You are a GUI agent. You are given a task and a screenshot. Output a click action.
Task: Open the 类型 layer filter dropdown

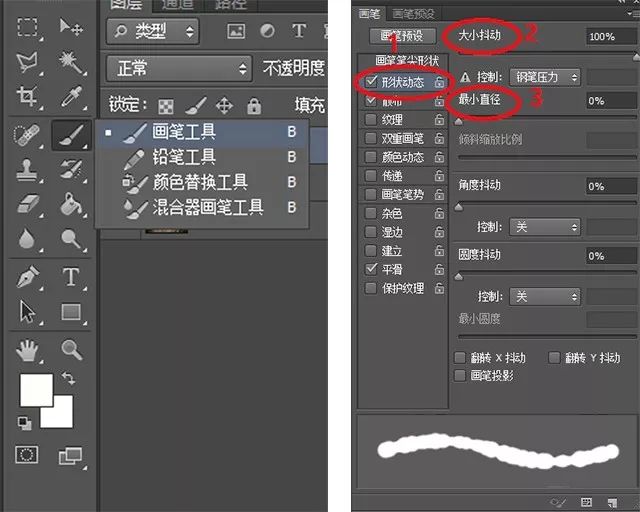tap(154, 32)
